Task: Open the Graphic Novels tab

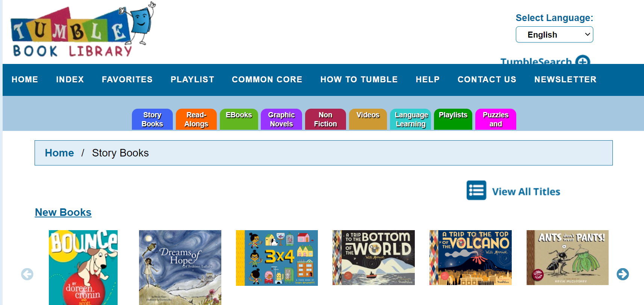Action: click(x=281, y=119)
